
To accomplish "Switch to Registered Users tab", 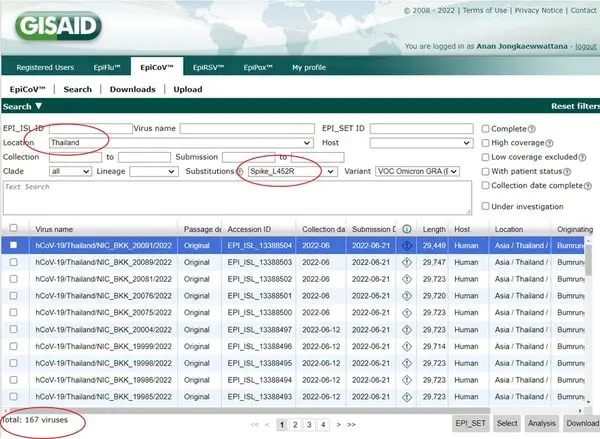I will pyautogui.click(x=45, y=67).
